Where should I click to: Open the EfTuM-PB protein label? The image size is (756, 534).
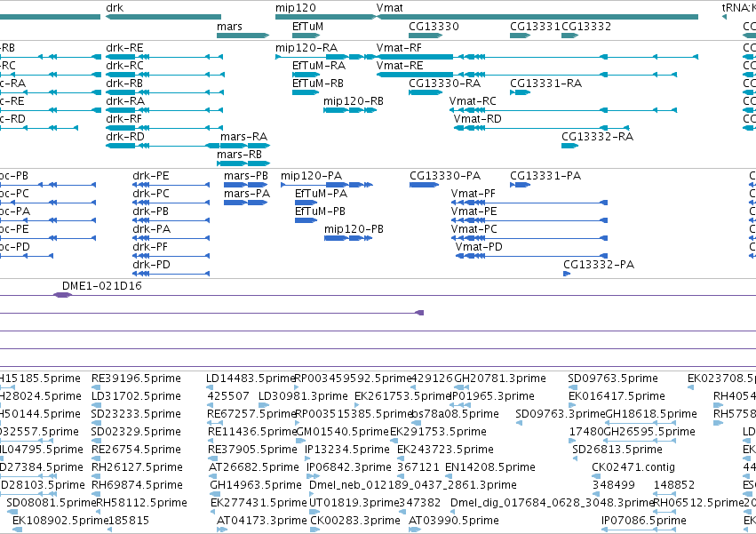320,211
